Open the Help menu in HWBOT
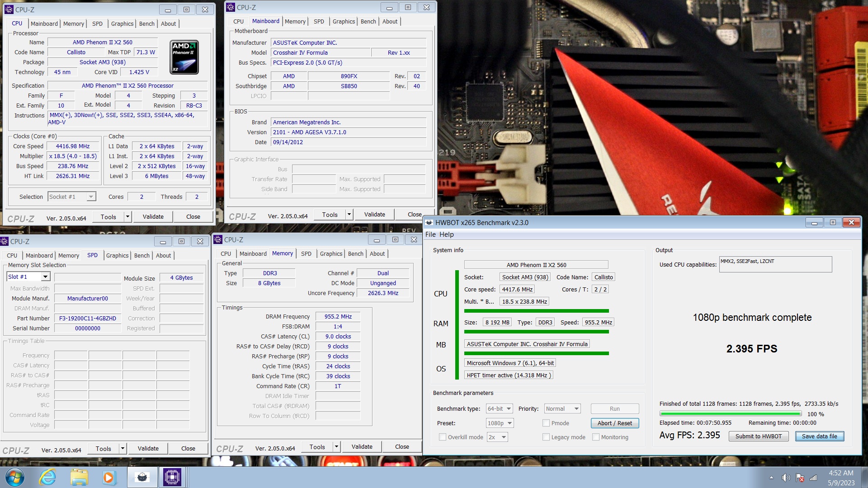The image size is (868, 488). [x=446, y=234]
